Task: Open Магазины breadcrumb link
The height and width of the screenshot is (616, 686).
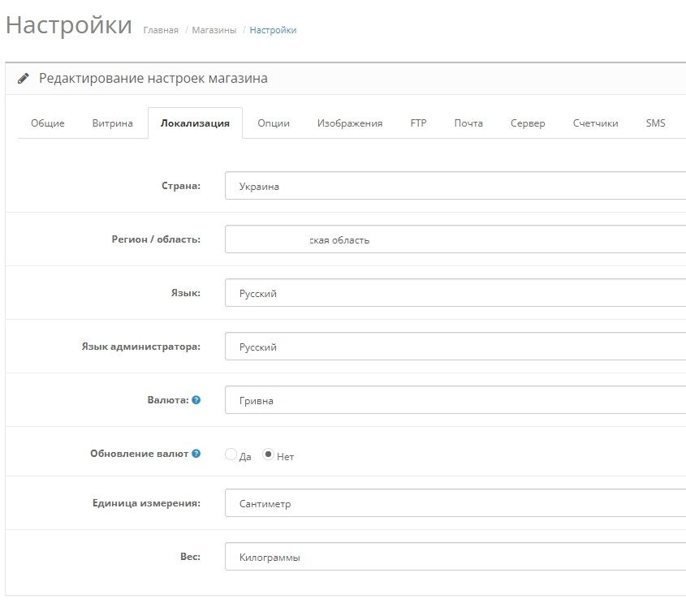Action: pyautogui.click(x=214, y=30)
